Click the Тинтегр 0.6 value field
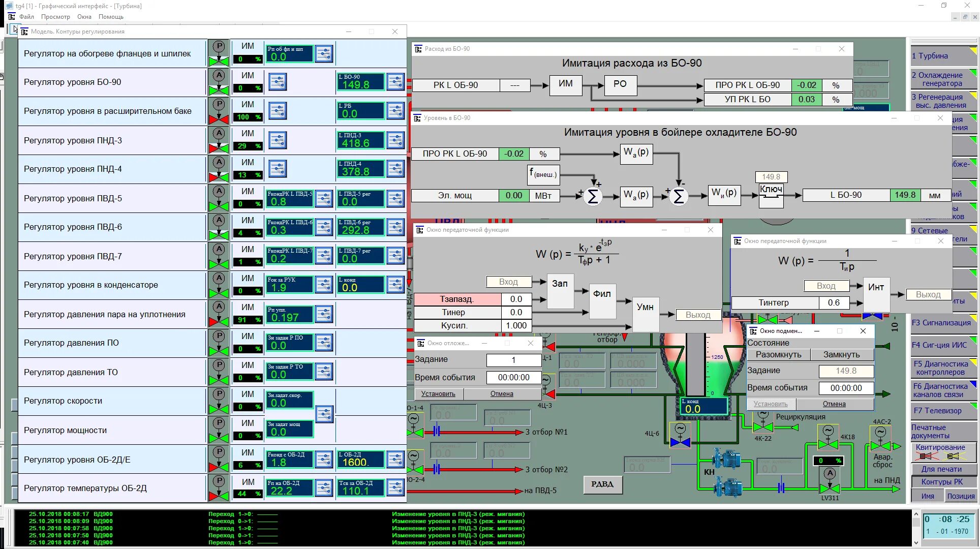 click(833, 303)
